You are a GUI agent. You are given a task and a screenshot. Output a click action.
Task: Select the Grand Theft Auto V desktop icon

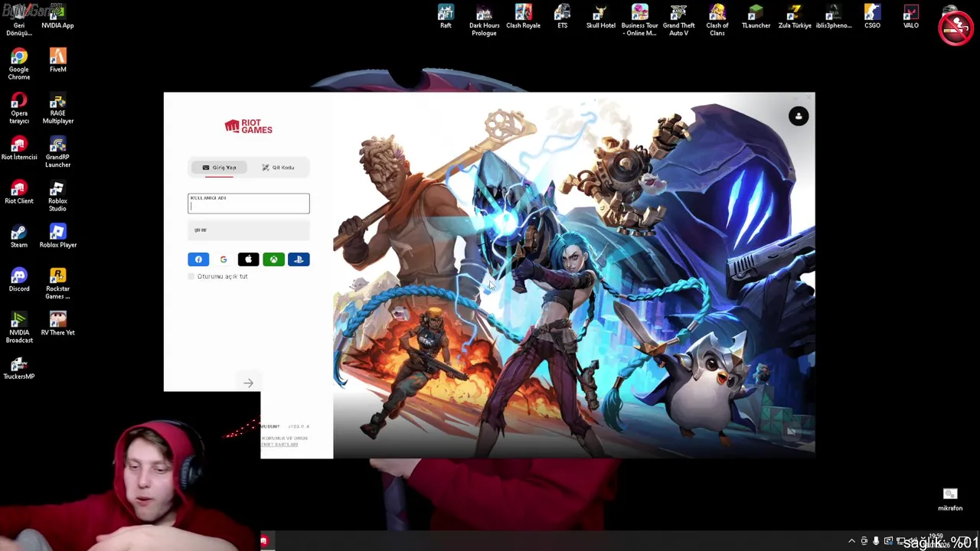(678, 21)
